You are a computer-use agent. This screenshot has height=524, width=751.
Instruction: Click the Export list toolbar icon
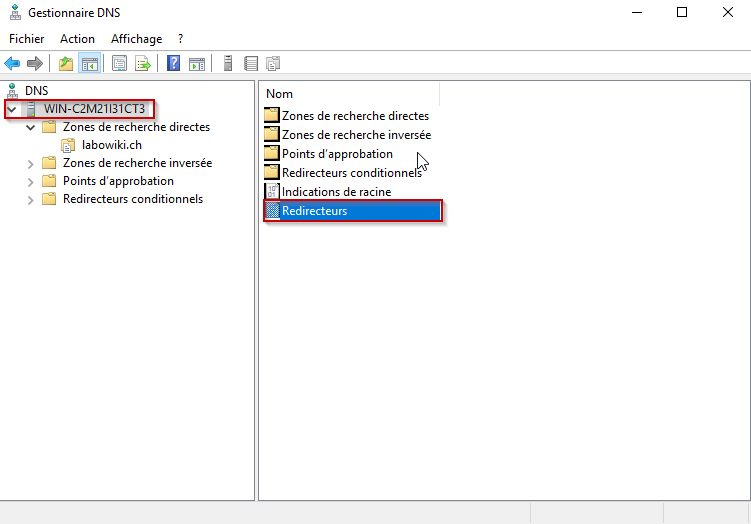tap(142, 63)
